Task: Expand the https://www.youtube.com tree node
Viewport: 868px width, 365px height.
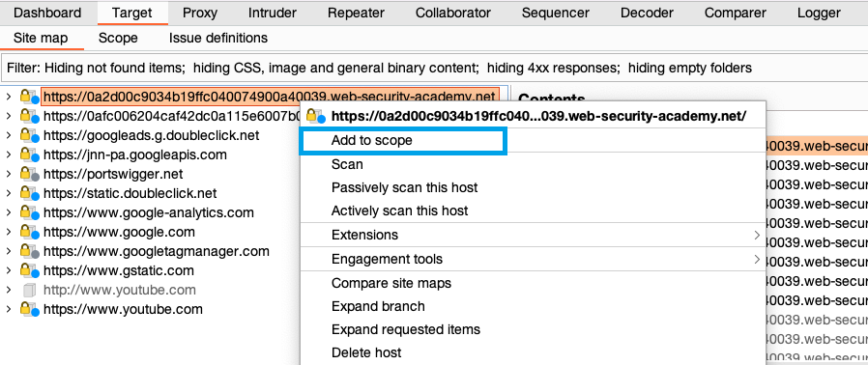Action: pos(9,309)
